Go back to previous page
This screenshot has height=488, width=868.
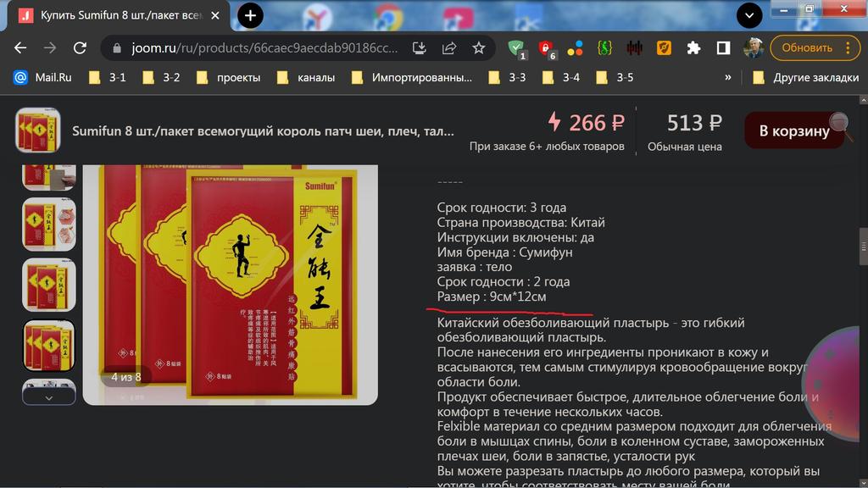(x=20, y=48)
